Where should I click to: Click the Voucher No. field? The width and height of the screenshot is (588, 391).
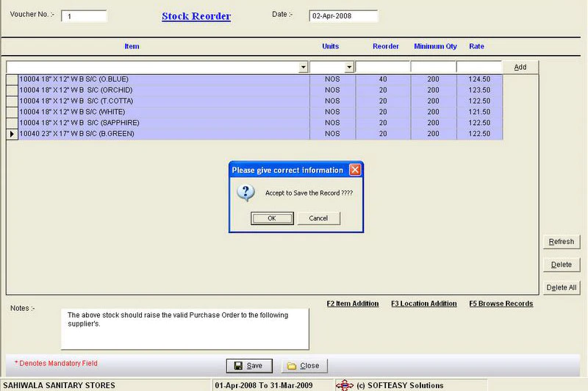point(84,16)
